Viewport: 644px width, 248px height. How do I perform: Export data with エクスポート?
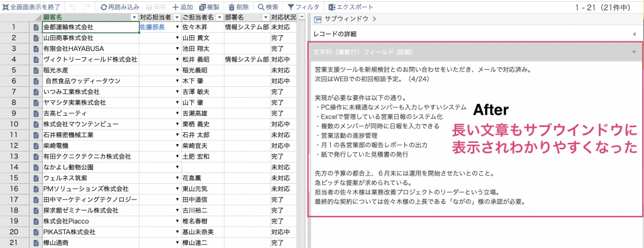(352, 7)
